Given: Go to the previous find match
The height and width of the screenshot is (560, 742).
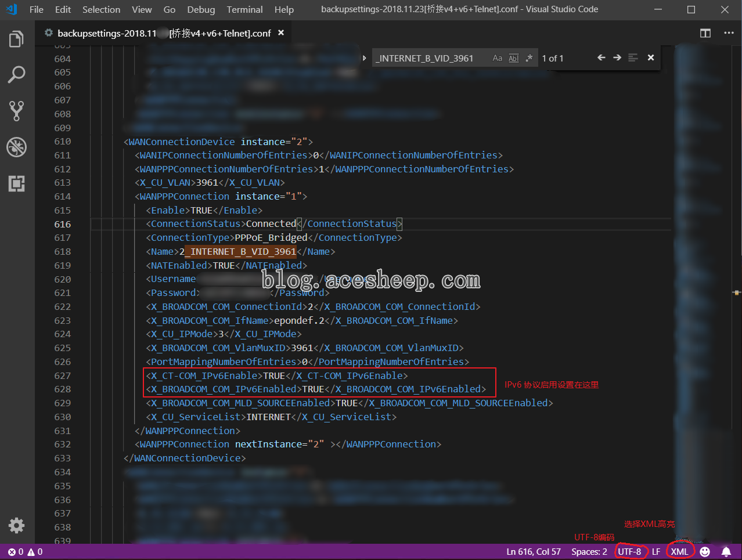Looking at the screenshot, I should (x=601, y=57).
